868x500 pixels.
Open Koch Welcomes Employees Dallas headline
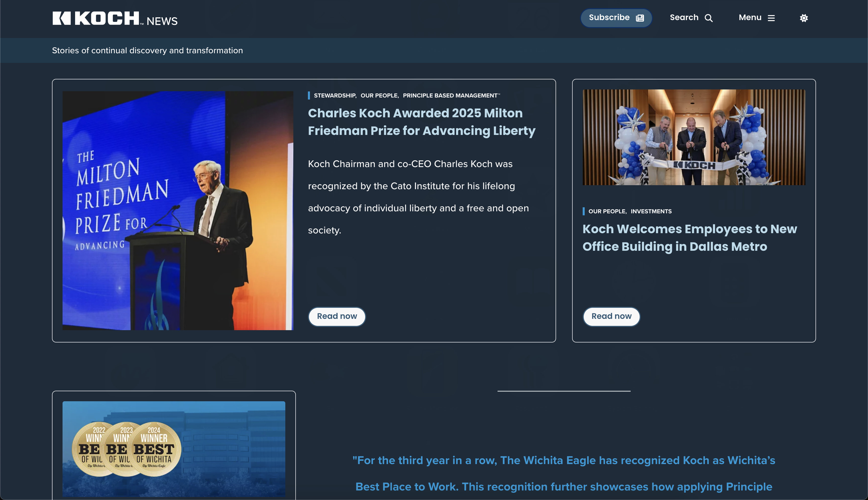689,238
